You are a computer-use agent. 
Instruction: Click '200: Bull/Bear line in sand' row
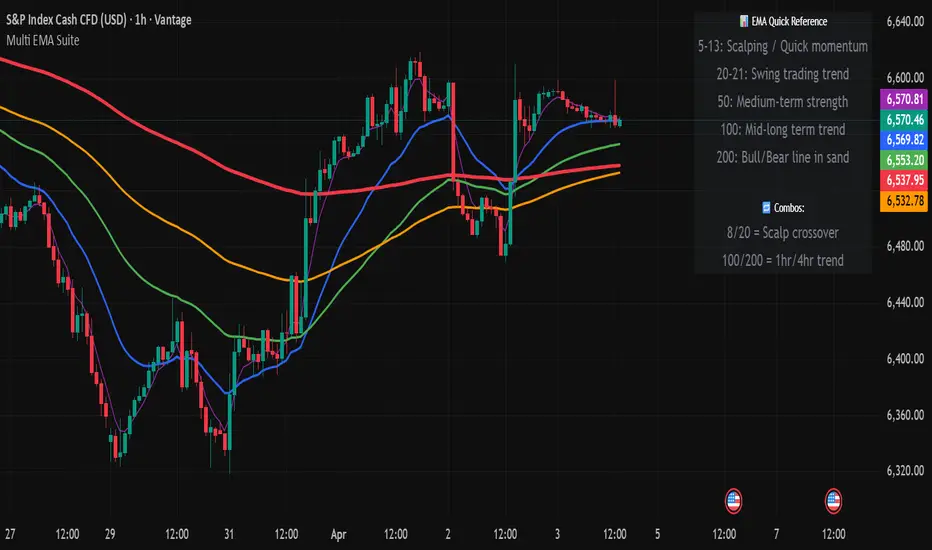783,157
